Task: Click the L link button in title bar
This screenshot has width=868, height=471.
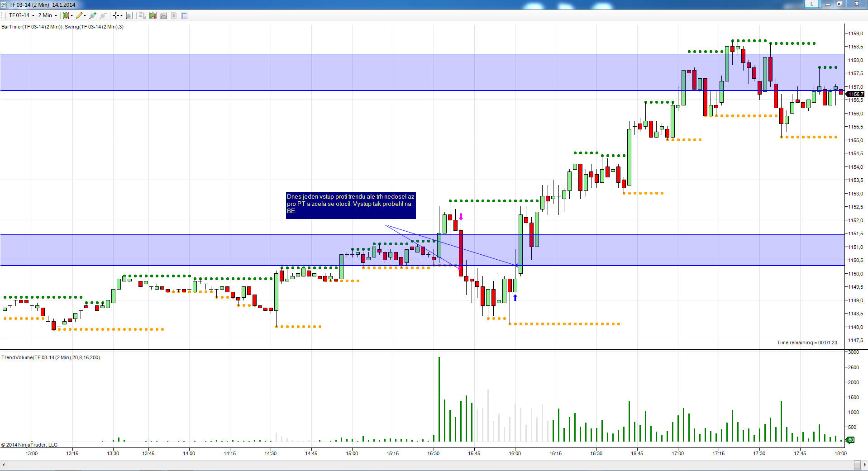Action: click(811, 4)
